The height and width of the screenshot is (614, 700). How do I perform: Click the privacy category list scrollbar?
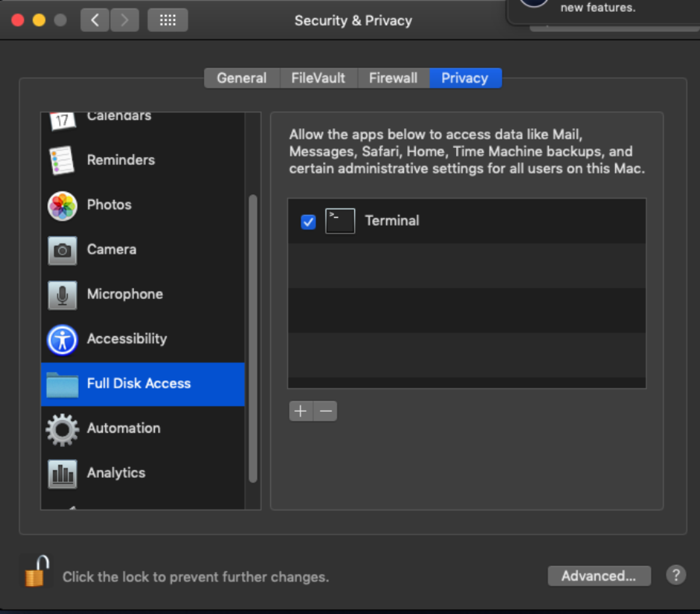pos(253,339)
